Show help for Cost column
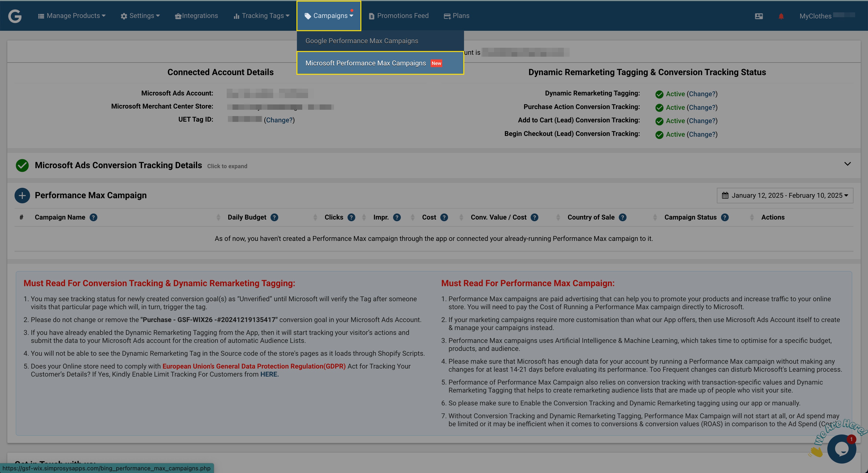 [x=444, y=217]
